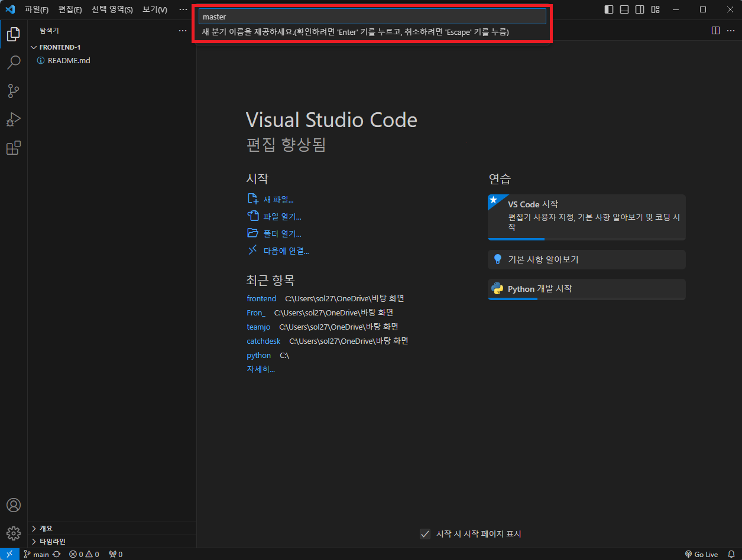This screenshot has width=742, height=560.
Task: Open the Manage gear icon
Action: [x=14, y=533]
